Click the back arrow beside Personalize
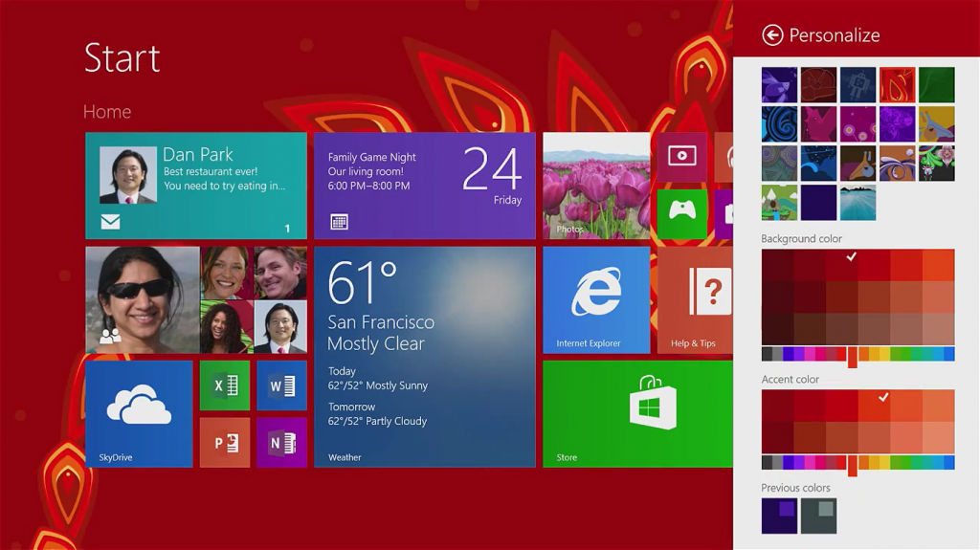 tap(772, 35)
